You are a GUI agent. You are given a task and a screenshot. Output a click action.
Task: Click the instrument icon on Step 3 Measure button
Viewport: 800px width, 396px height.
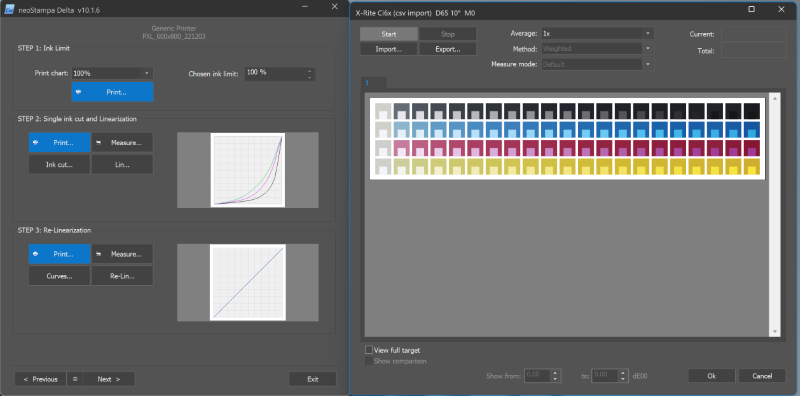98,254
